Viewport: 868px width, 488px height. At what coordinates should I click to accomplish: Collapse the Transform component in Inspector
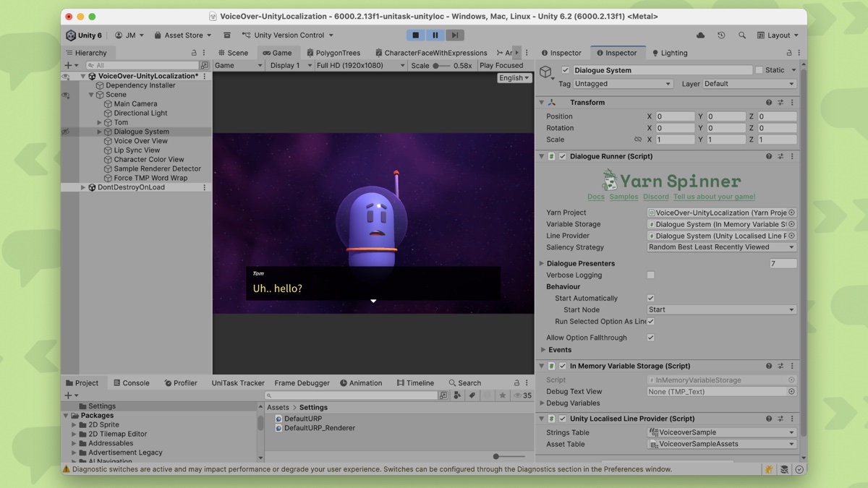click(x=541, y=102)
